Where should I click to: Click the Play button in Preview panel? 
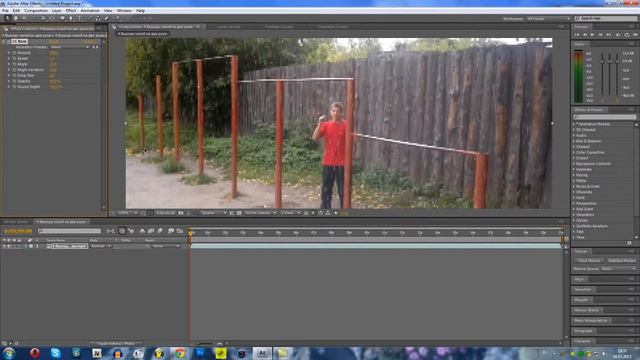click(x=592, y=35)
